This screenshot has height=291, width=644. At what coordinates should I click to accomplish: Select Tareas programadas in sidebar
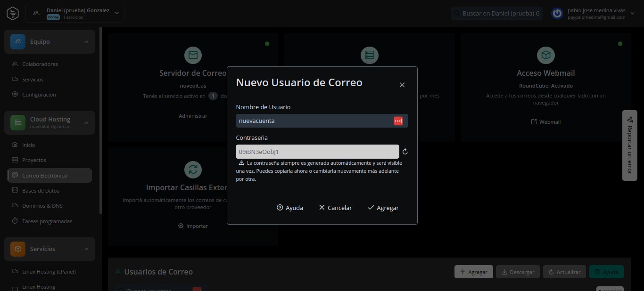coord(47,221)
